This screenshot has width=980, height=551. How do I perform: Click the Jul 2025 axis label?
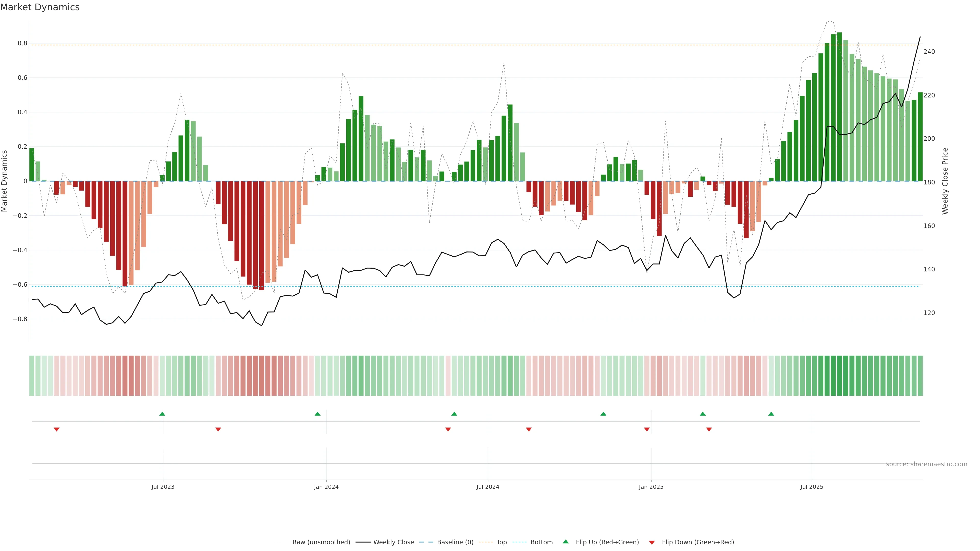812,487
